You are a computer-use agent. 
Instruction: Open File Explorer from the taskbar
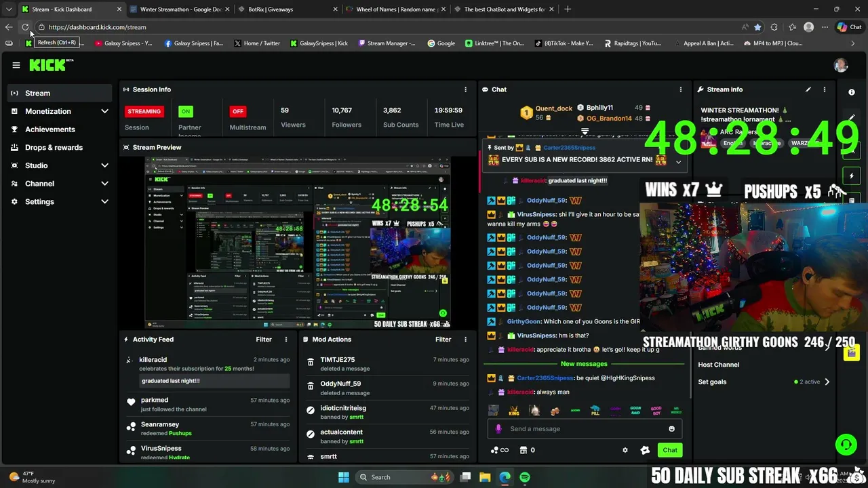coord(485,477)
